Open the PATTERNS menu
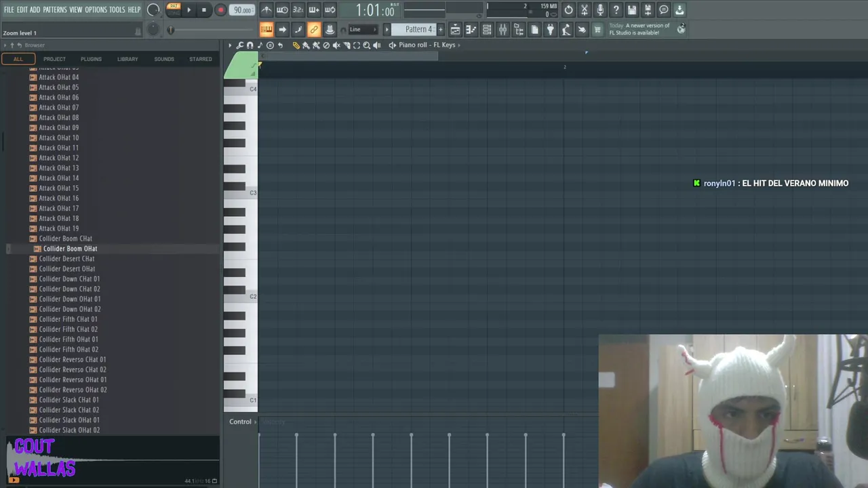The width and height of the screenshot is (868, 488). click(x=55, y=9)
